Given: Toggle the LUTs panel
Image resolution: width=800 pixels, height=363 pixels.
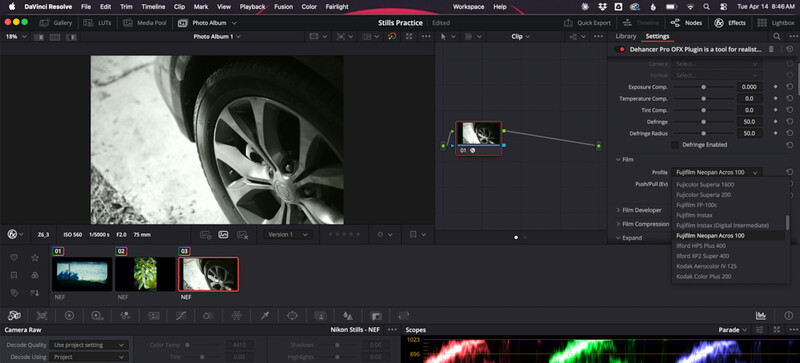Looking at the screenshot, I should pos(97,23).
